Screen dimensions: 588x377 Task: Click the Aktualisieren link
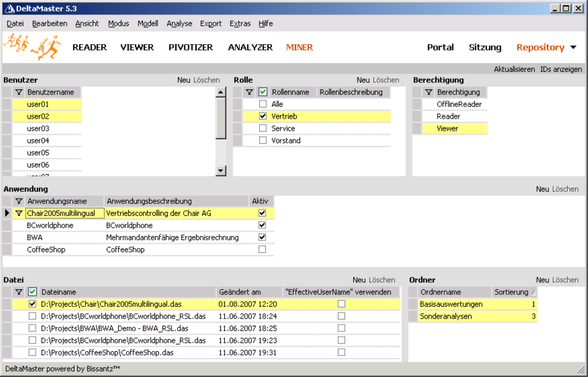[514, 69]
